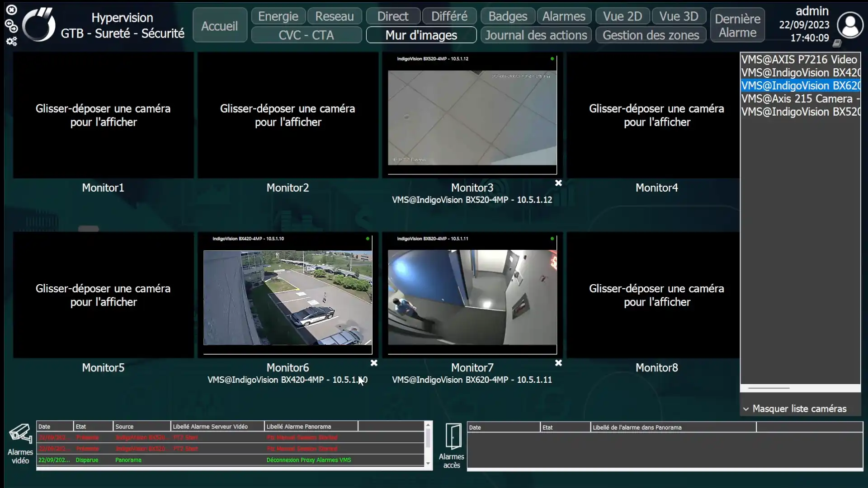Screen dimensions: 868x488
Task: Click the gears settings icon top-left
Action: [x=11, y=42]
